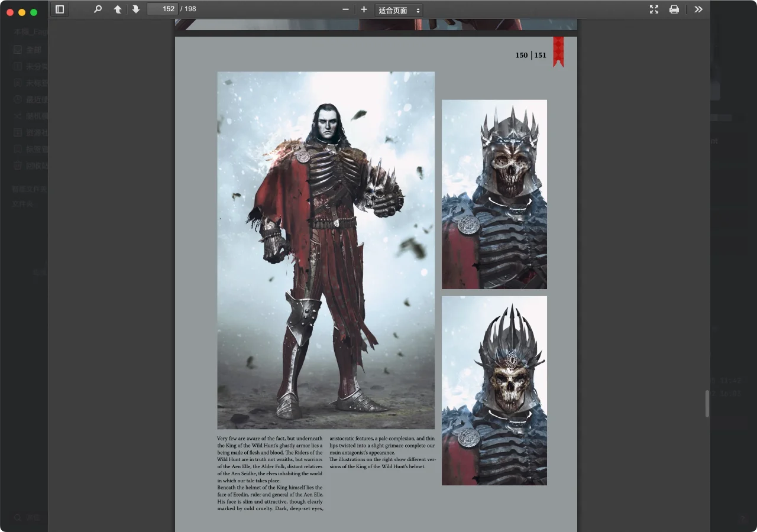This screenshot has height=532, width=757.
Task: Go to the next page
Action: [x=136, y=9]
